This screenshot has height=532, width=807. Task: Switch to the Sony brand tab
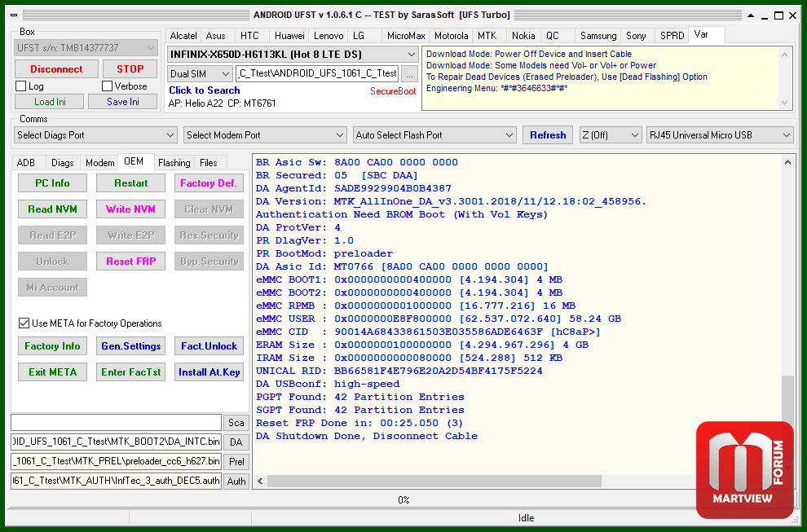pyautogui.click(x=636, y=36)
